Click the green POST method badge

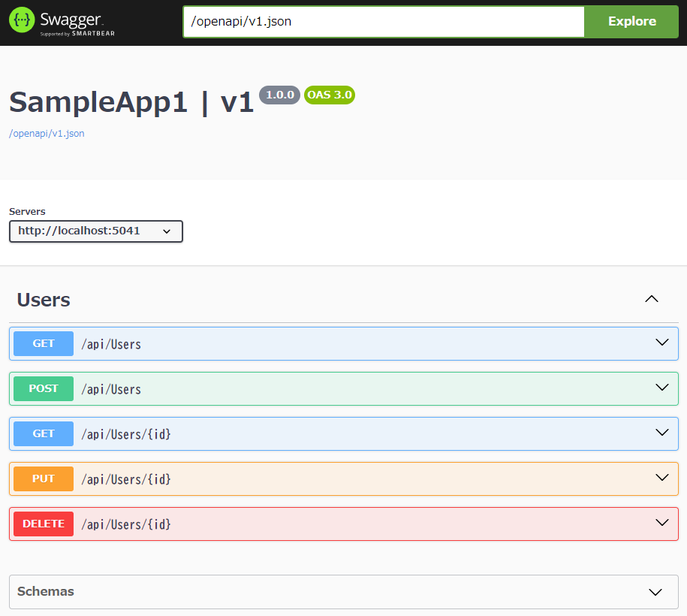point(44,389)
